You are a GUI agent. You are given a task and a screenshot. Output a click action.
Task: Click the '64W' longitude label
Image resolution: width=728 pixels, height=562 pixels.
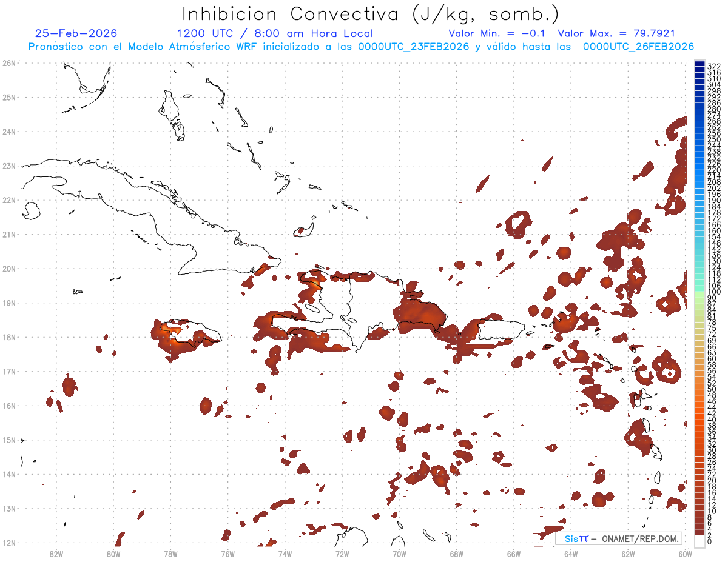(571, 554)
